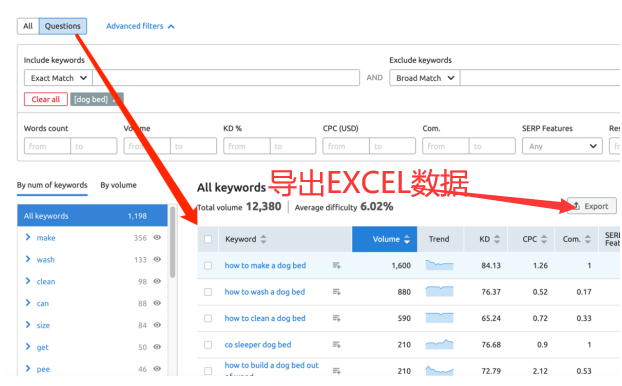
Task: Click Volume 'to' field
Action: [193, 146]
